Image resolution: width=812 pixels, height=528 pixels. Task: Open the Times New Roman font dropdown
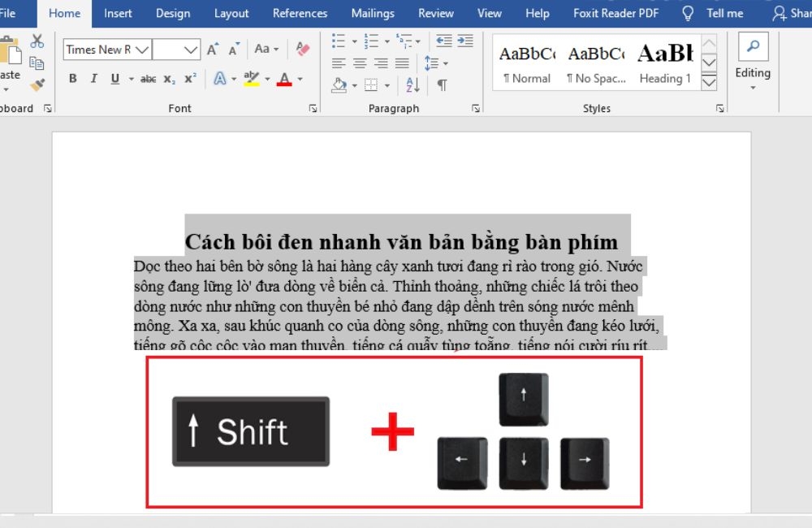tap(143, 50)
